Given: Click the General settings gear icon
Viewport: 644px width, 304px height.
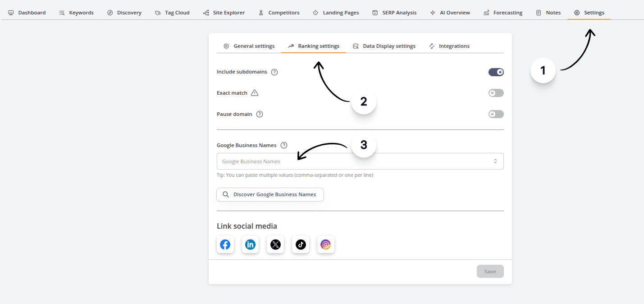Looking at the screenshot, I should 226,46.
